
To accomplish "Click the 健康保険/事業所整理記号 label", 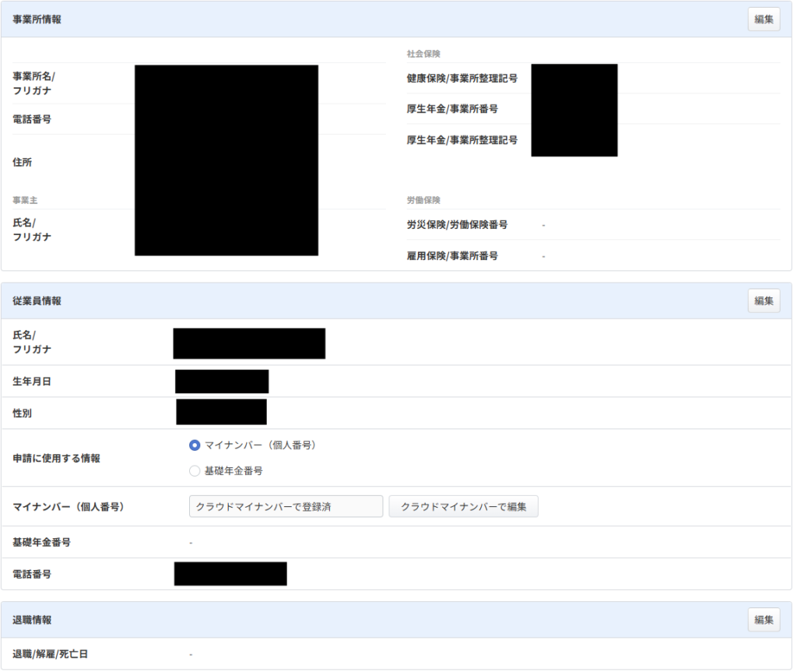I will coord(462,79).
